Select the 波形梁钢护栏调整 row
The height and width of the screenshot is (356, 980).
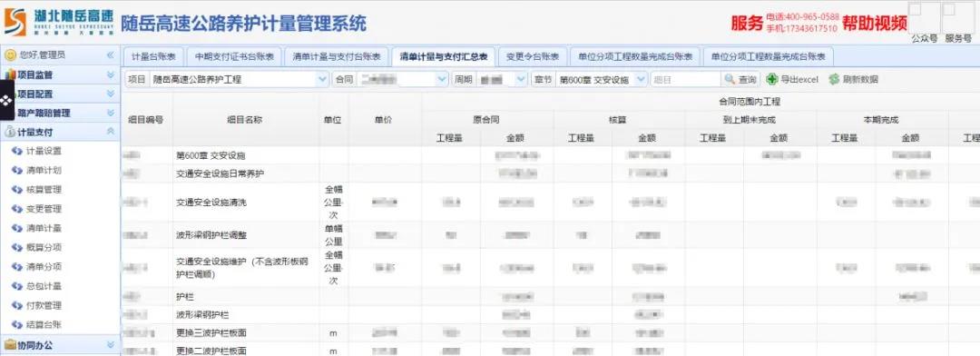pyautogui.click(x=550, y=235)
